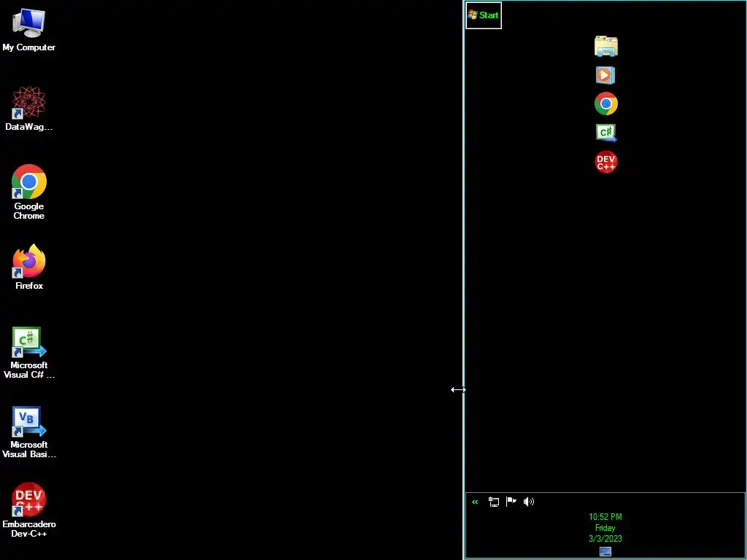Click the Friday day label in tray
The image size is (747, 560).
tap(605, 528)
